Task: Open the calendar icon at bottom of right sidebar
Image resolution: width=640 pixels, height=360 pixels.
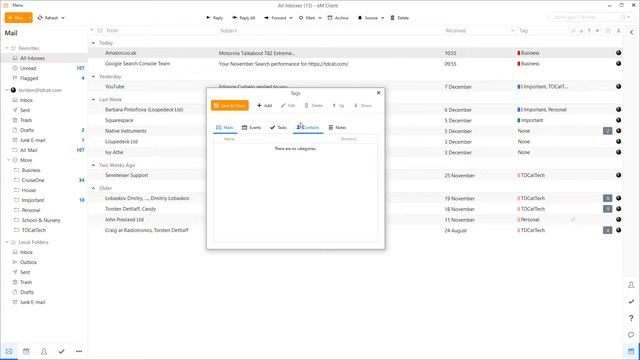Action: (631, 351)
